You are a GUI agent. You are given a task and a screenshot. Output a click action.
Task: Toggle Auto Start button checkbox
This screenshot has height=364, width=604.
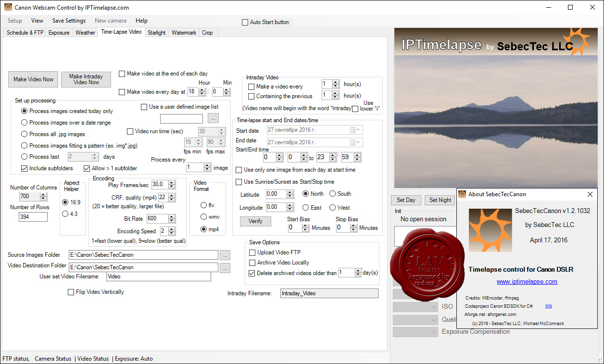245,22
